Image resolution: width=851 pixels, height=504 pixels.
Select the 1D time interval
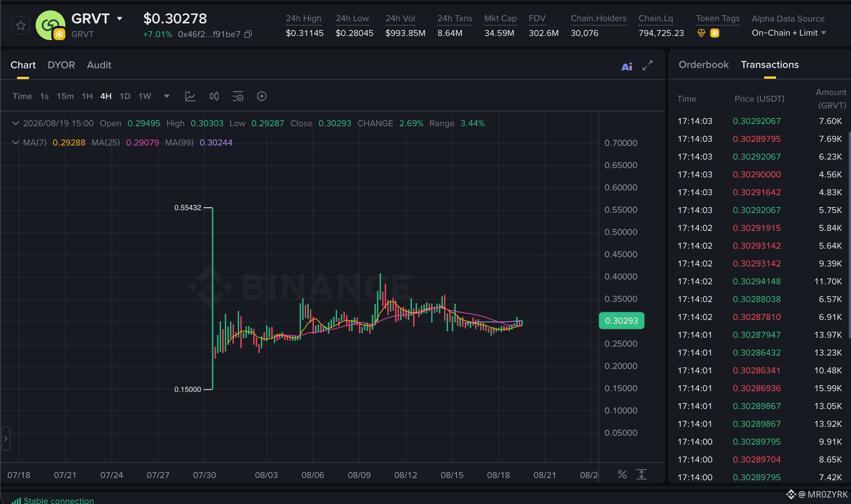[125, 96]
